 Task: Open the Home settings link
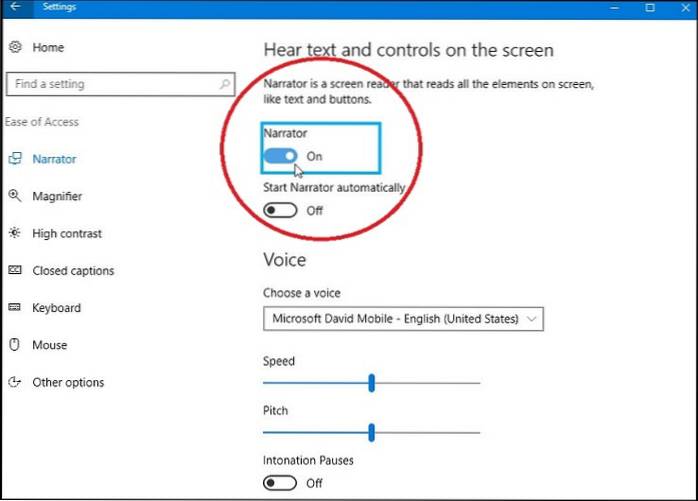tap(48, 47)
